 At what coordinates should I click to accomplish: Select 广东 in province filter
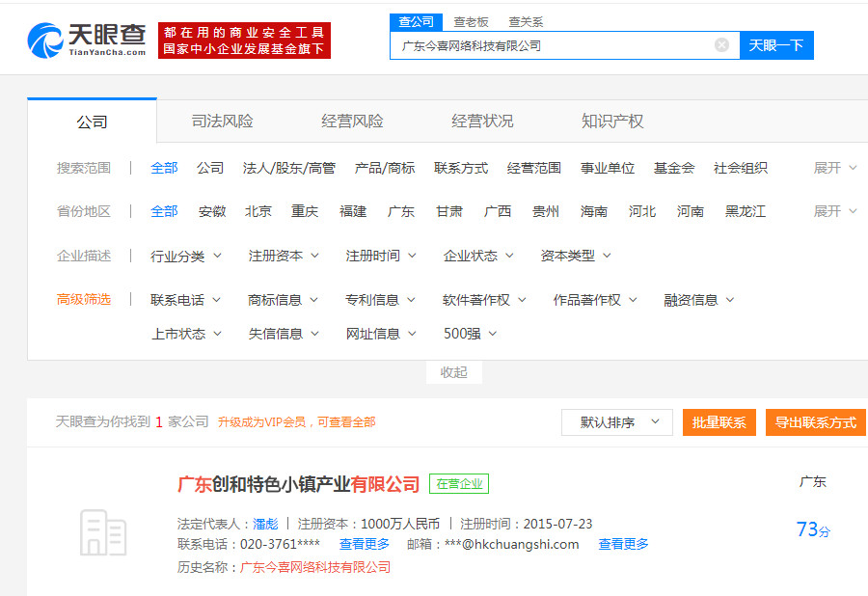pos(401,211)
